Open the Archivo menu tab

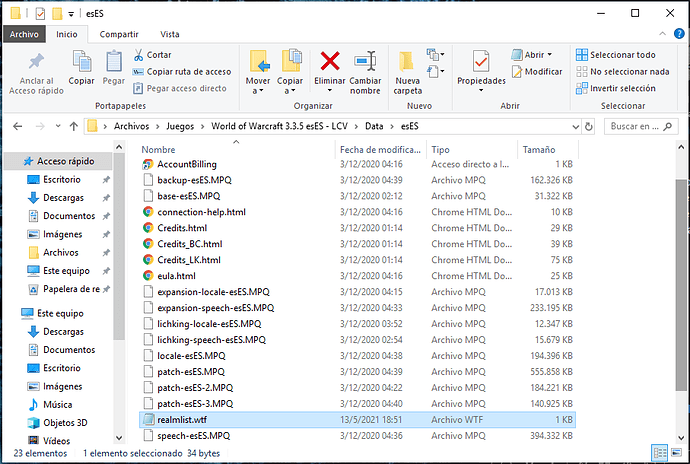(24, 34)
